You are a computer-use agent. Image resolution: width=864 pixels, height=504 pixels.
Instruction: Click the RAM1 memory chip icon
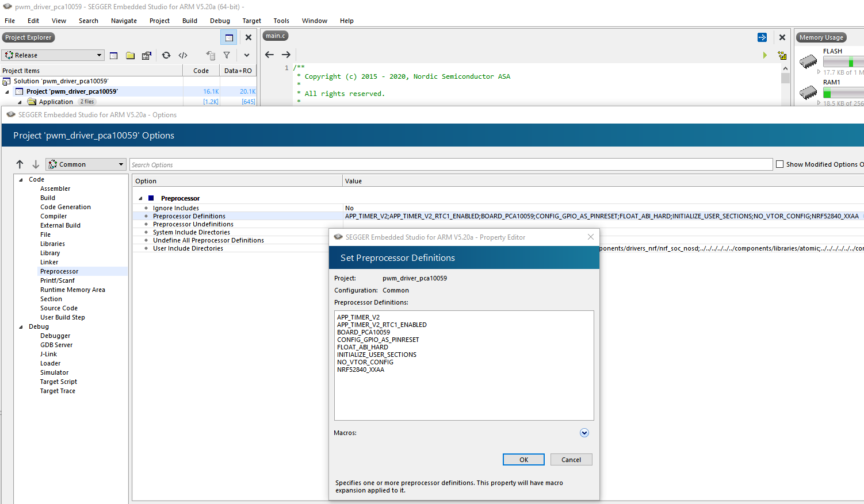[x=808, y=91]
